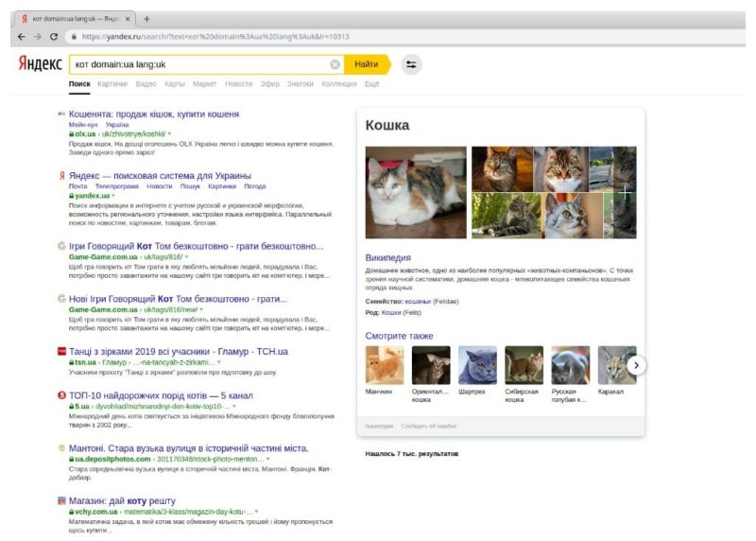The image size is (756, 541).
Task: Switch to the Видео tab
Action: tap(146, 84)
